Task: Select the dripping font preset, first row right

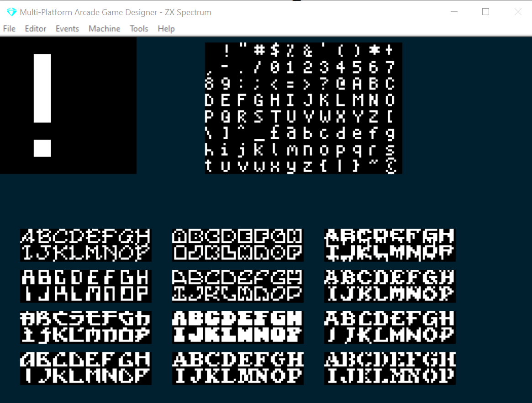Action: (x=390, y=245)
